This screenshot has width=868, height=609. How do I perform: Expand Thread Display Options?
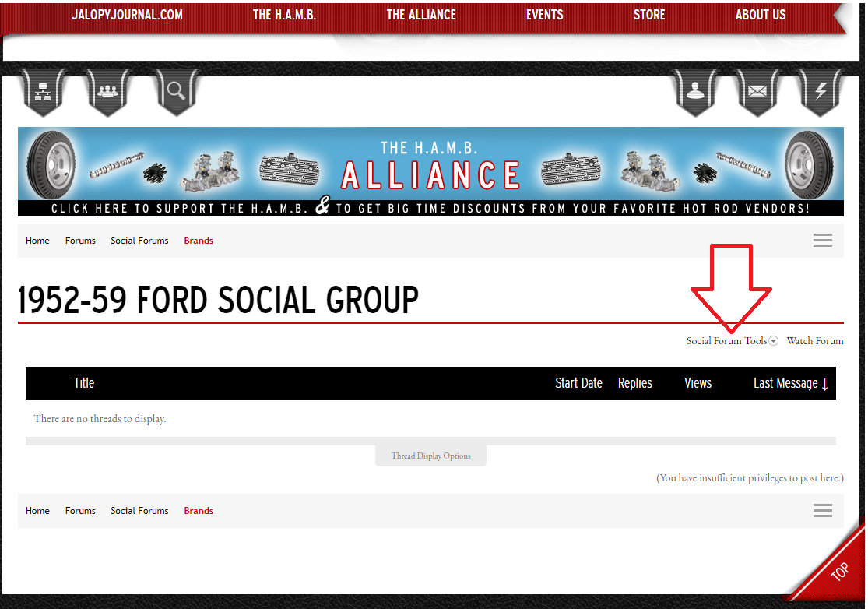click(430, 456)
